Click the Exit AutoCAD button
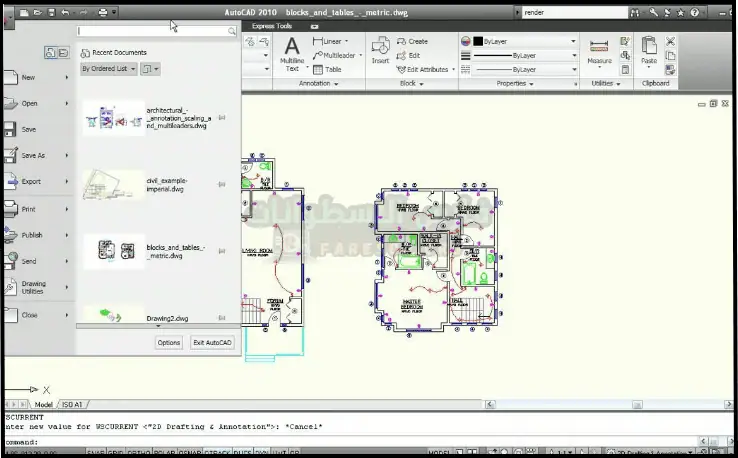This screenshot has width=738, height=458. [x=212, y=343]
